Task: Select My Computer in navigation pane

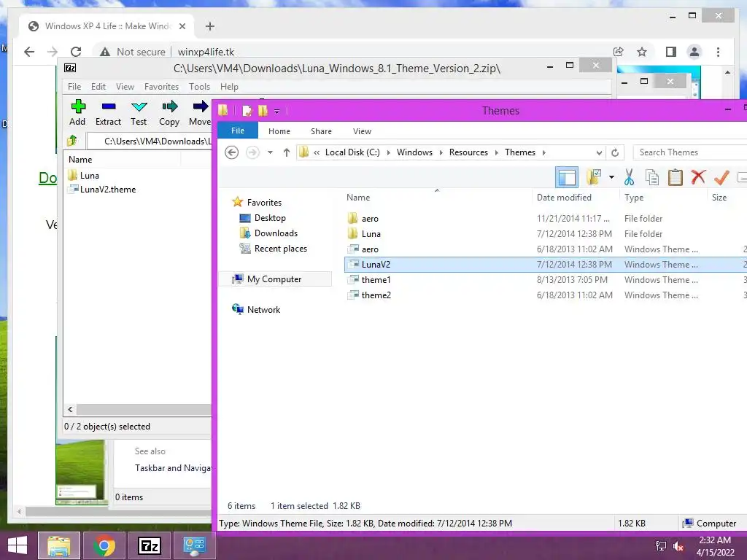Action: [x=274, y=279]
